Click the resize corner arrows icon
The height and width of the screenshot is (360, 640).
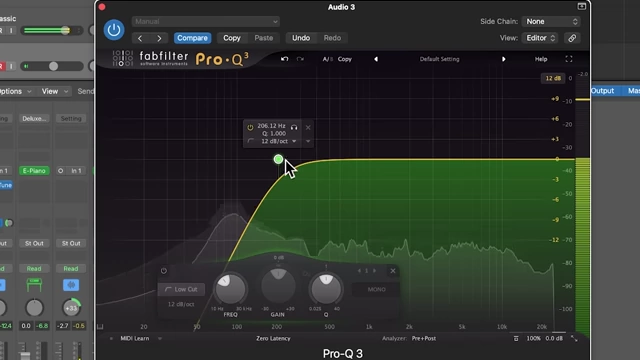tap(574, 338)
